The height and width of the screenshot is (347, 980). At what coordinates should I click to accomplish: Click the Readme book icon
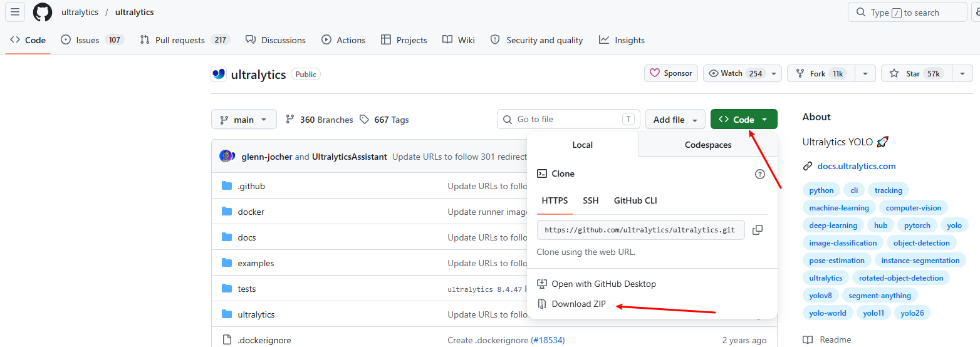(x=808, y=340)
